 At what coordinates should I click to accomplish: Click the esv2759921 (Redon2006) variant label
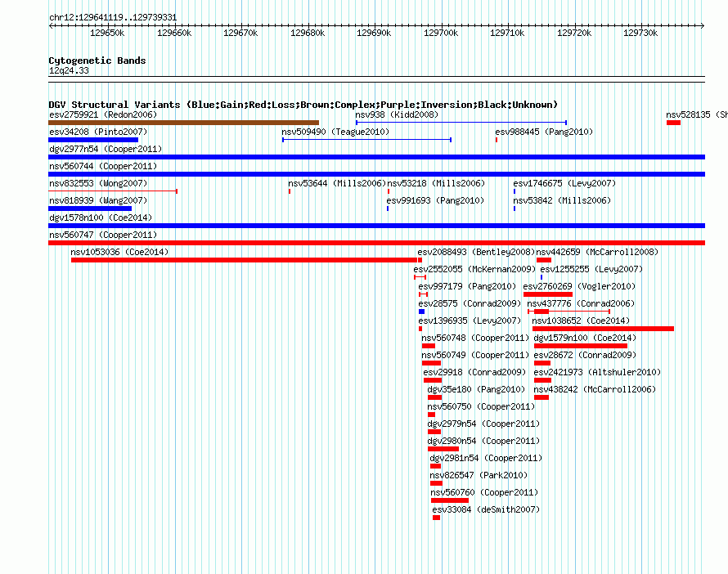pos(103,114)
